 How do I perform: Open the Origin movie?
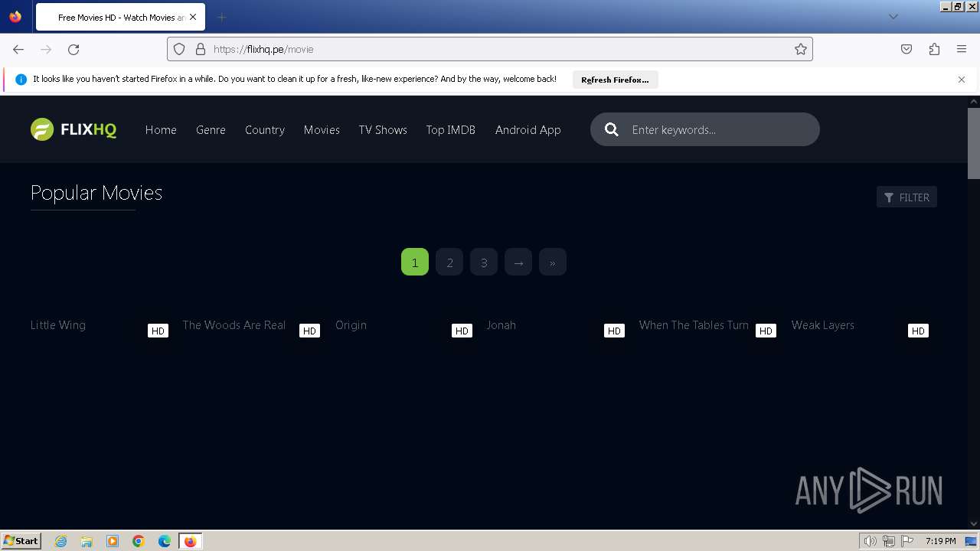coord(351,325)
